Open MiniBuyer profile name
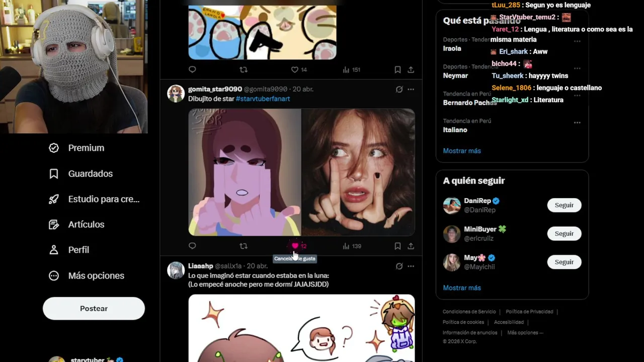The image size is (644, 362). pyautogui.click(x=480, y=229)
